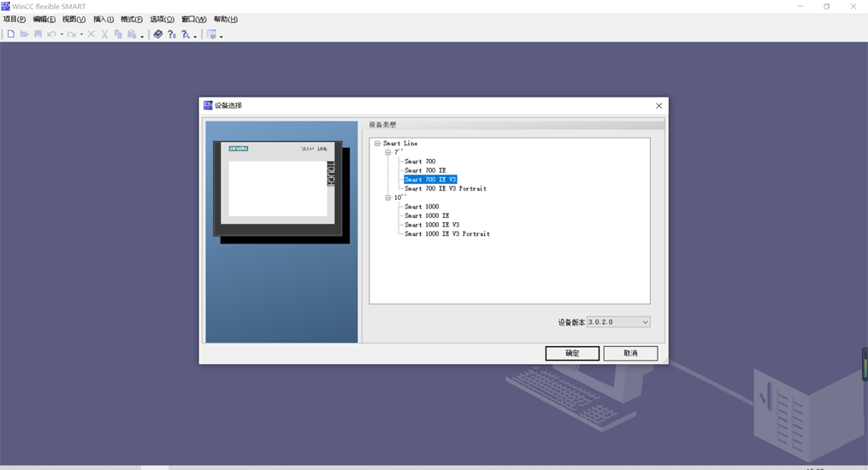Image resolution: width=868 pixels, height=470 pixels.
Task: Click the 设备版本 label
Action: 571,322
